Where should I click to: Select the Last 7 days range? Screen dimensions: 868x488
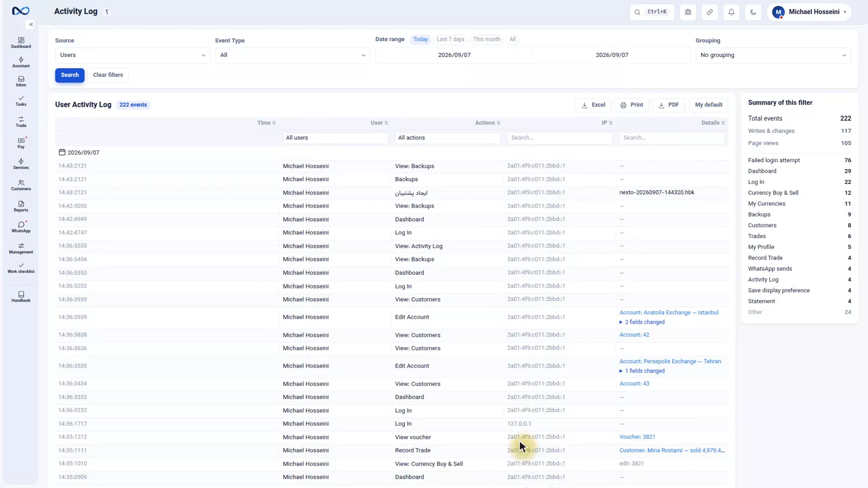pyautogui.click(x=450, y=40)
